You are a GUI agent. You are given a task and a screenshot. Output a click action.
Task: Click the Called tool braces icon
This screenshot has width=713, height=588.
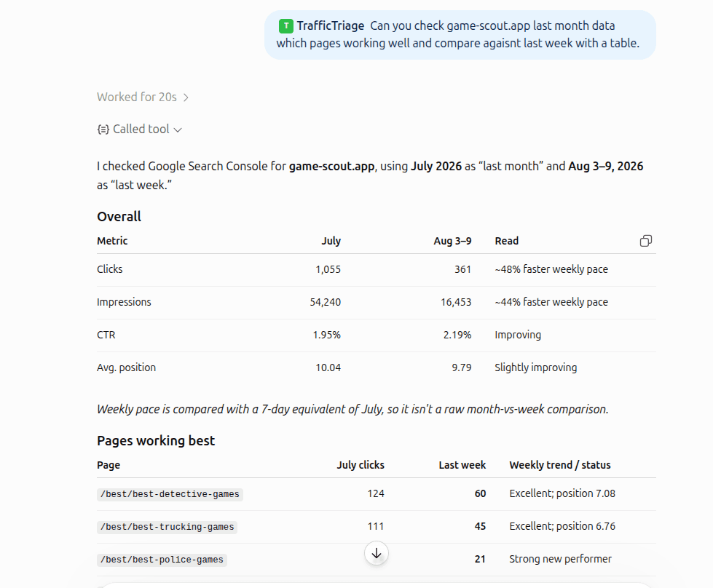point(103,130)
